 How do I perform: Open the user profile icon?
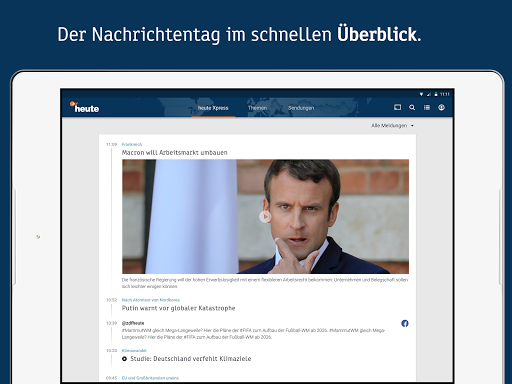point(441,107)
